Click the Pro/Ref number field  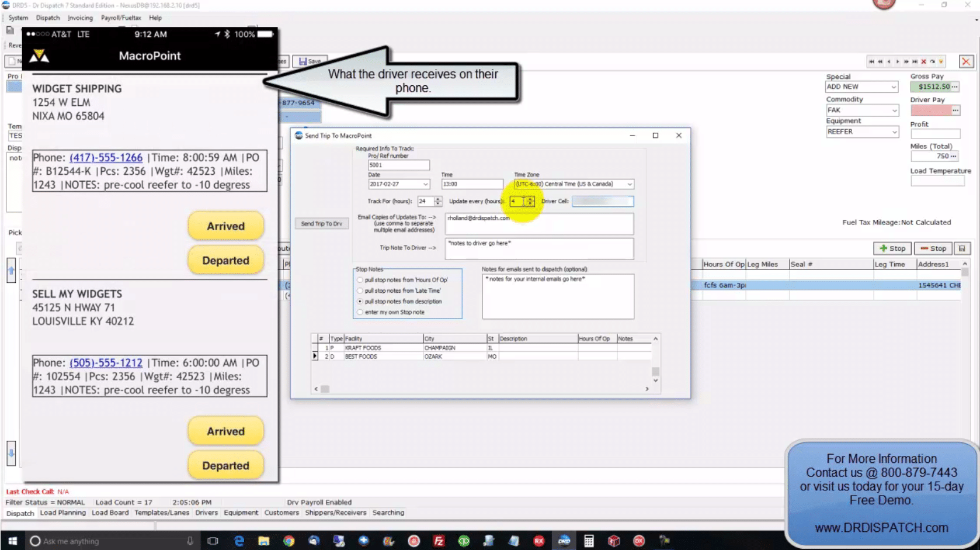point(398,165)
